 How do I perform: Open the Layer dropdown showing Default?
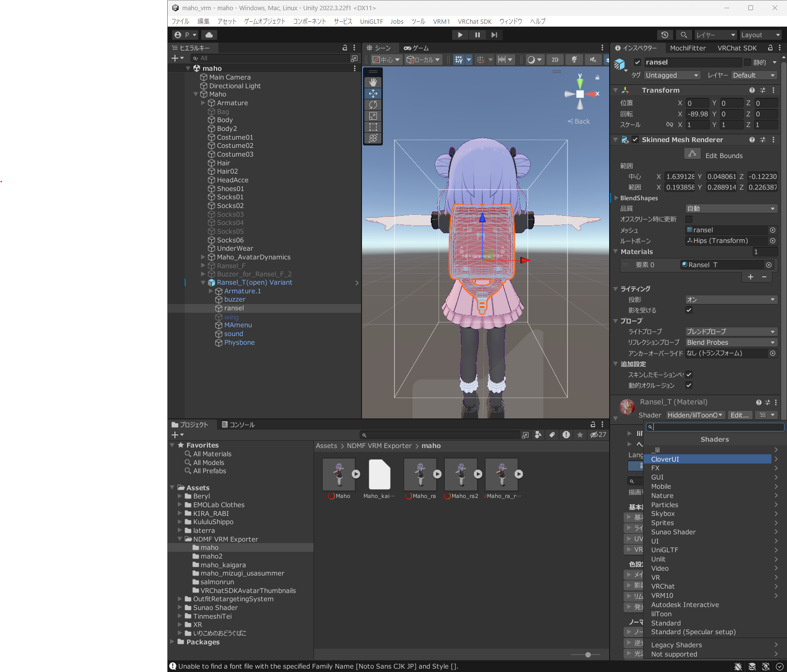click(x=754, y=75)
